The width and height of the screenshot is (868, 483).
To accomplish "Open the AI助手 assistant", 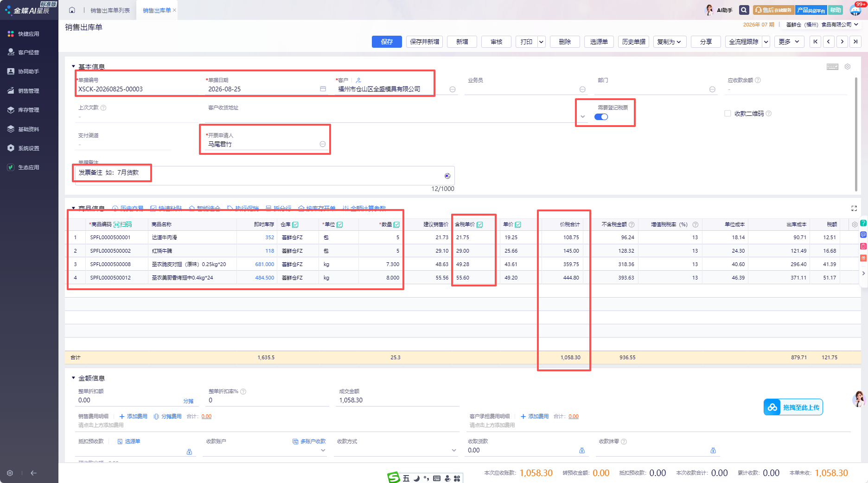I will [719, 10].
